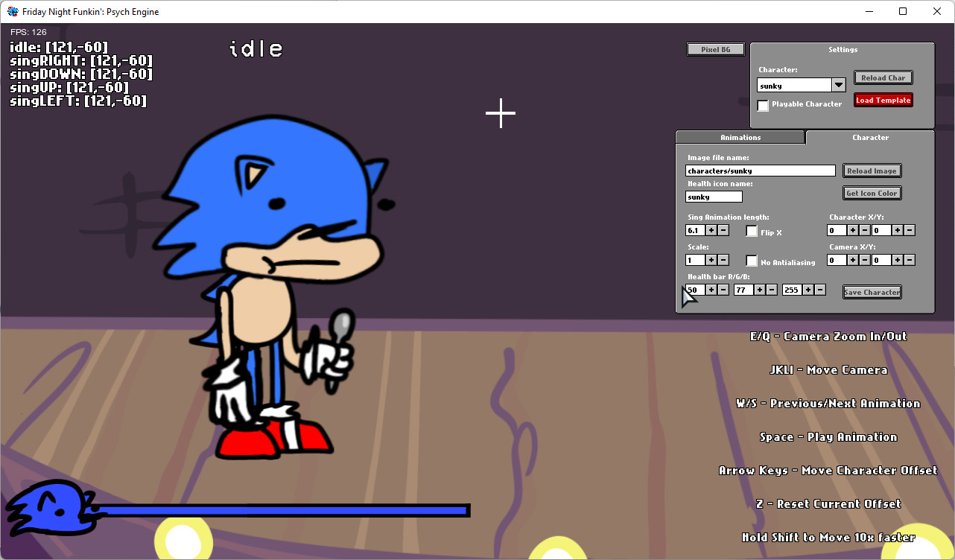
Task: Click the Scale value field
Action: (x=695, y=260)
